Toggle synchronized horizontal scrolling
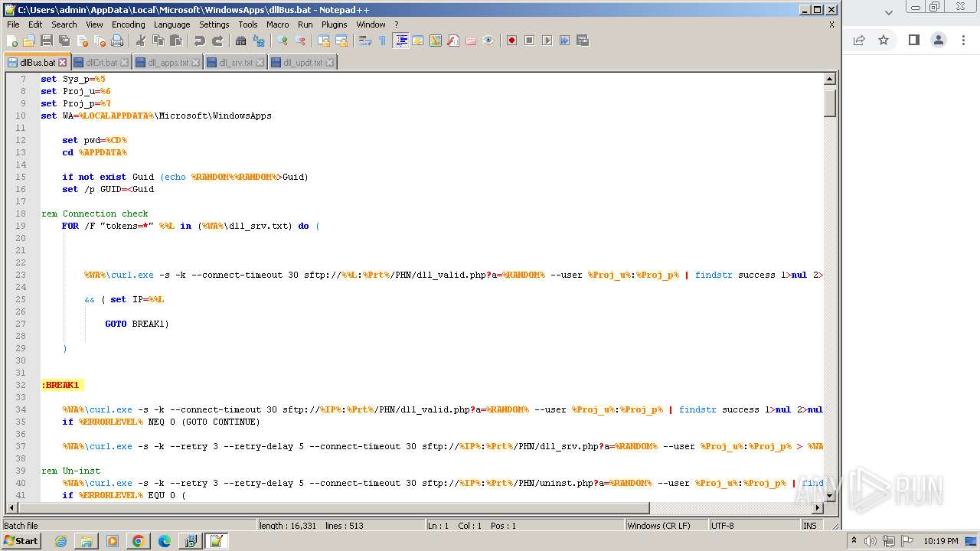980x551 pixels. pyautogui.click(x=341, y=41)
